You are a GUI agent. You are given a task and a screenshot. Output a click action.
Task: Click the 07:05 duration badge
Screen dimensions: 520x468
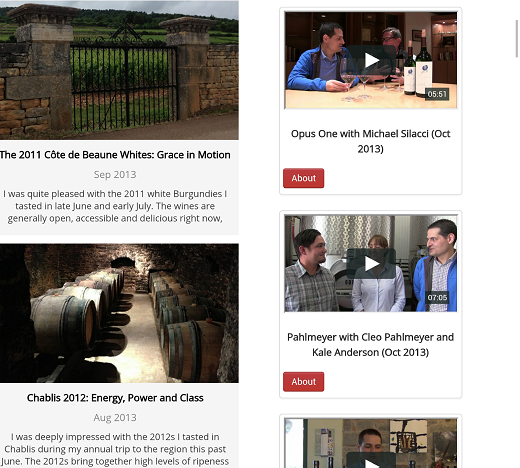[437, 297]
